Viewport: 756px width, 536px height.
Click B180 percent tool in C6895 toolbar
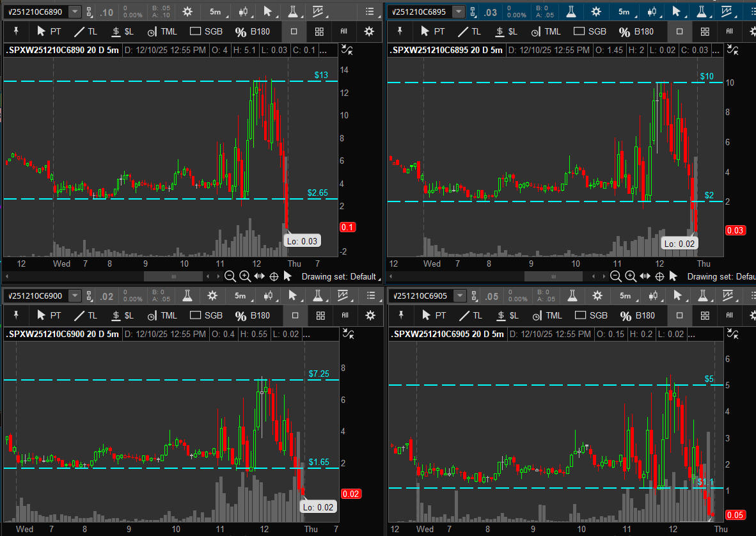tap(636, 31)
